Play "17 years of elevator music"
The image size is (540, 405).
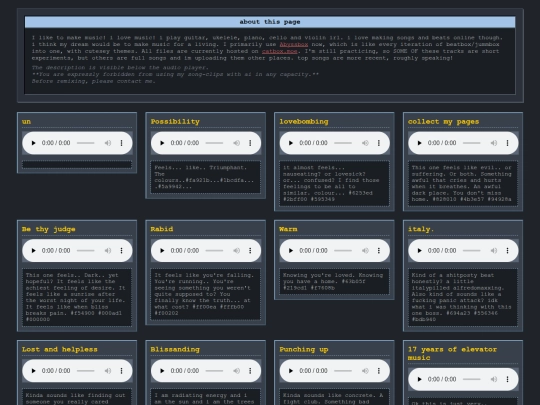point(419,379)
